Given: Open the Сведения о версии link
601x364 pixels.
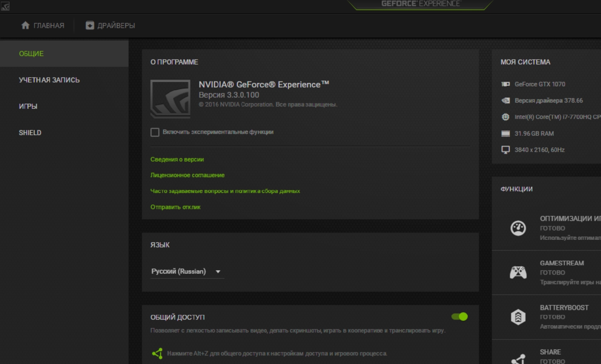Looking at the screenshot, I should click(x=177, y=159).
